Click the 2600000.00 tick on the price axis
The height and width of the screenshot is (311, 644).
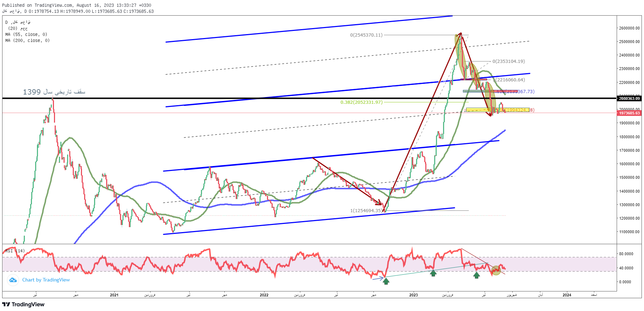pos(629,28)
